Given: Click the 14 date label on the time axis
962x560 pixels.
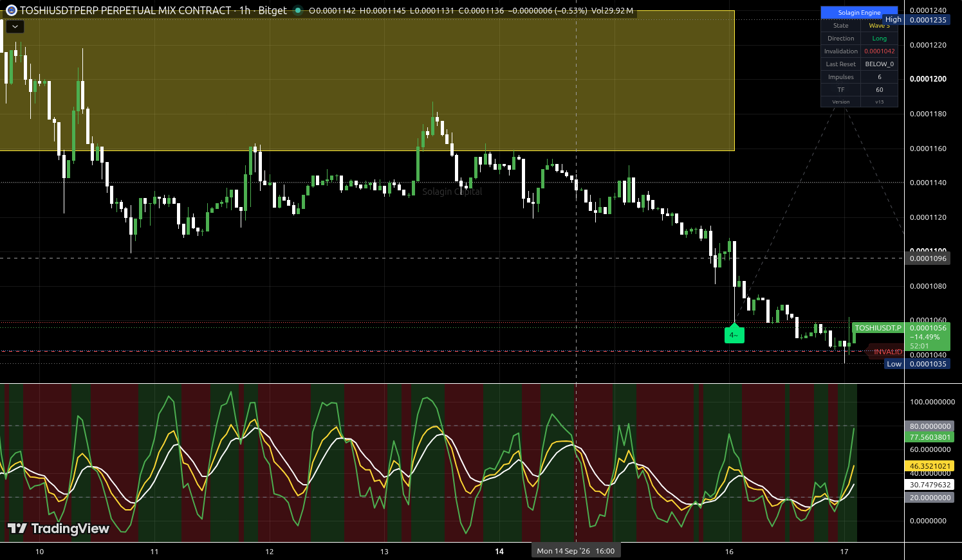Looking at the screenshot, I should coord(499,552).
